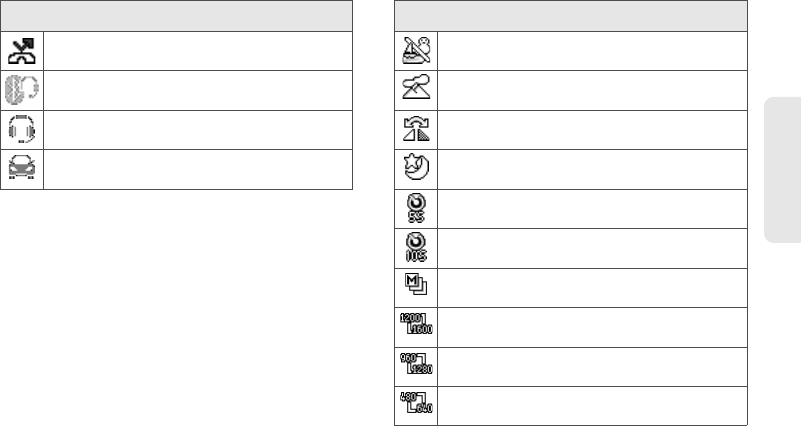Click the M multiple shots icon
The height and width of the screenshot is (426, 801).
tap(416, 284)
